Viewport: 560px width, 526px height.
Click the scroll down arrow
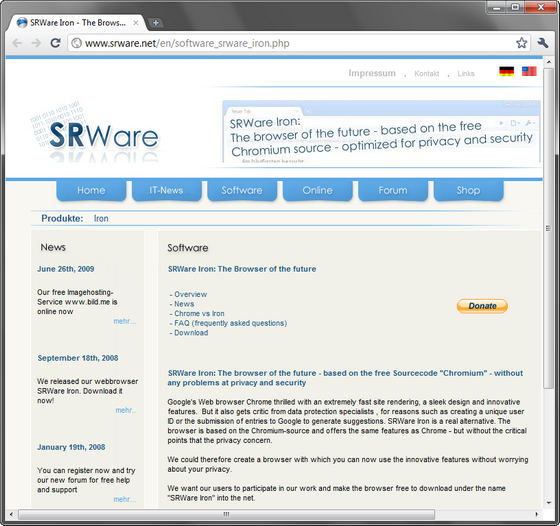click(549, 502)
